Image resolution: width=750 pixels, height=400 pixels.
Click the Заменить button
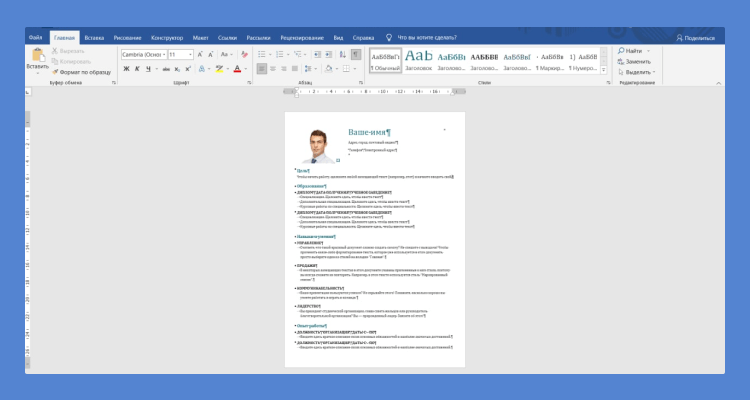(x=636, y=61)
